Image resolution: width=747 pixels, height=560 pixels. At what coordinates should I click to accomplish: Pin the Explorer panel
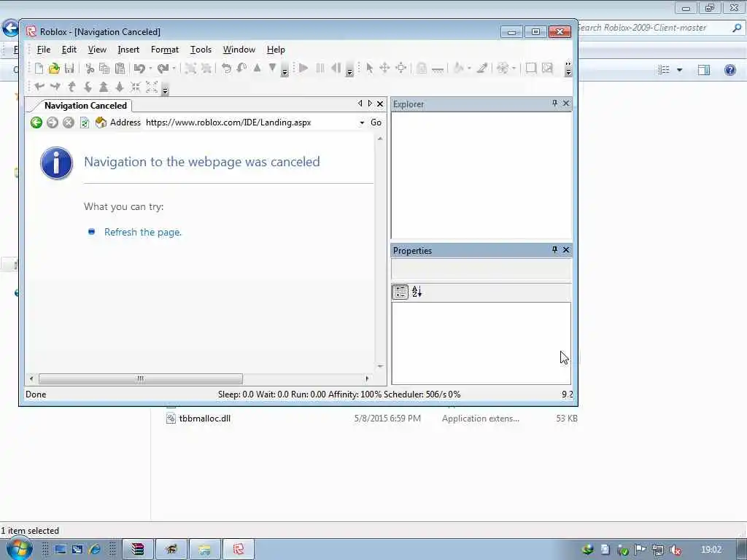(x=554, y=104)
